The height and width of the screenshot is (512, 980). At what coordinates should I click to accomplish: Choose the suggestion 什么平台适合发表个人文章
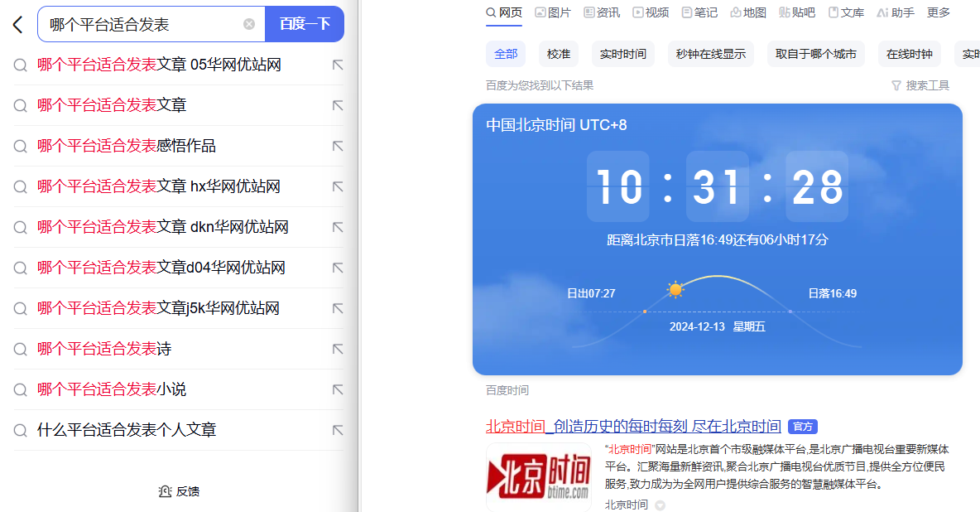127,430
